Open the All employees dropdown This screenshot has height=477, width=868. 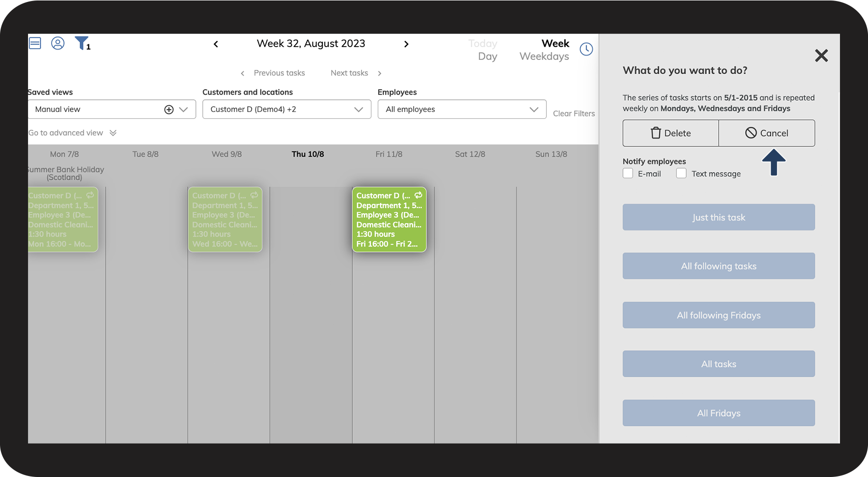tap(462, 110)
